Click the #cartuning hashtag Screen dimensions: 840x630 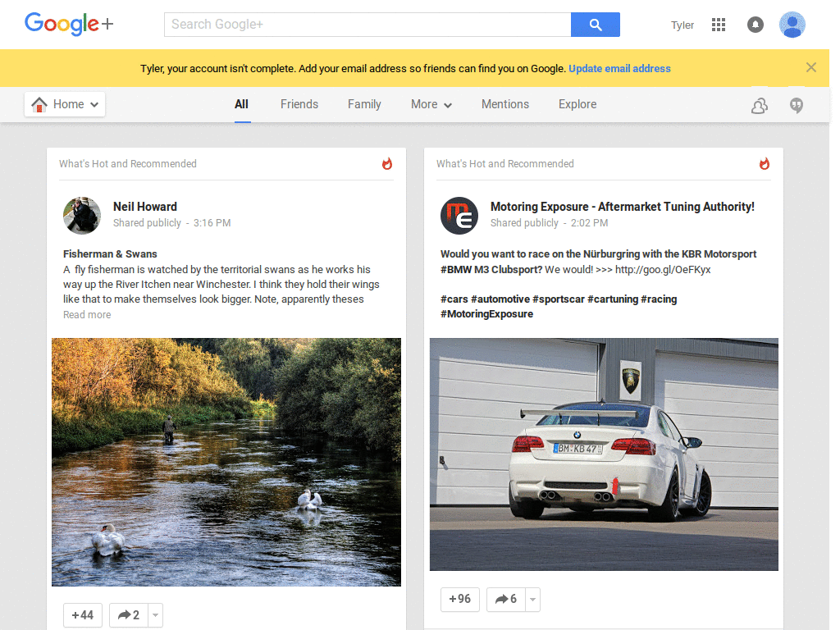612,299
